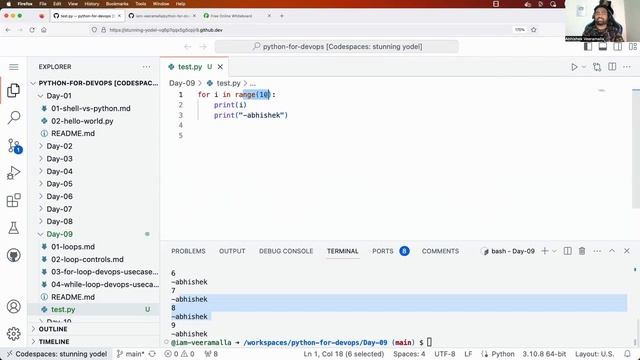
Task: Switch to the DEBUG CONSOLE tab
Action: pyautogui.click(x=286, y=251)
